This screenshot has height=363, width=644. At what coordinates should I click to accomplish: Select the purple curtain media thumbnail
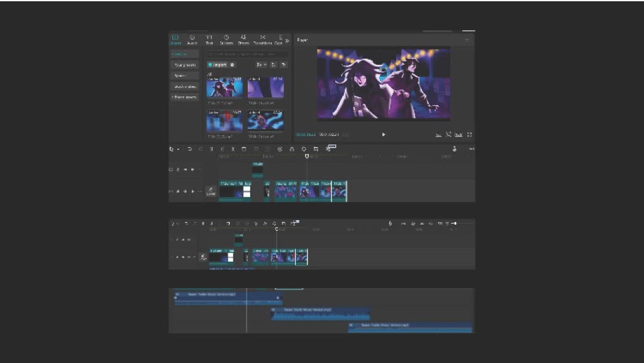[265, 87]
